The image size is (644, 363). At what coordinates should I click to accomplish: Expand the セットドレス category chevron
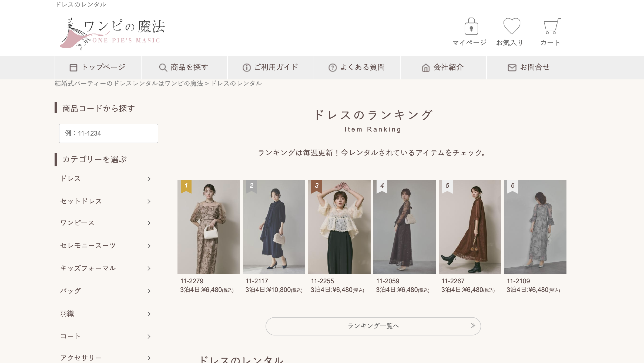149,201
